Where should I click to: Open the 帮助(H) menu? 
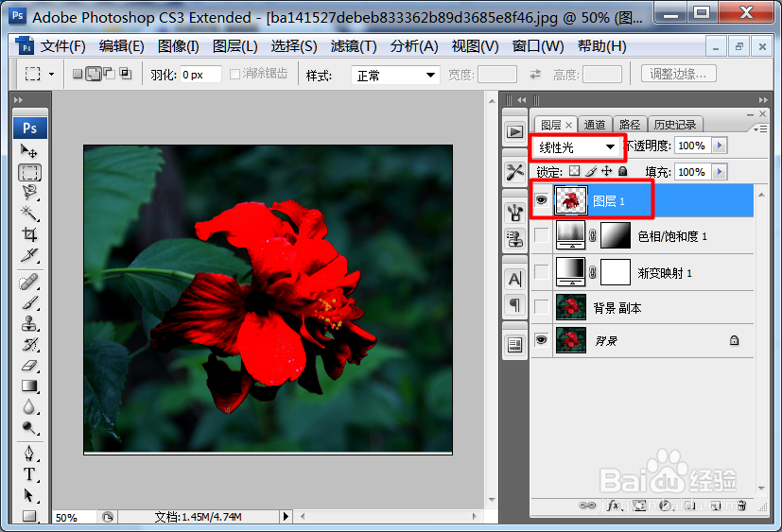pyautogui.click(x=602, y=46)
